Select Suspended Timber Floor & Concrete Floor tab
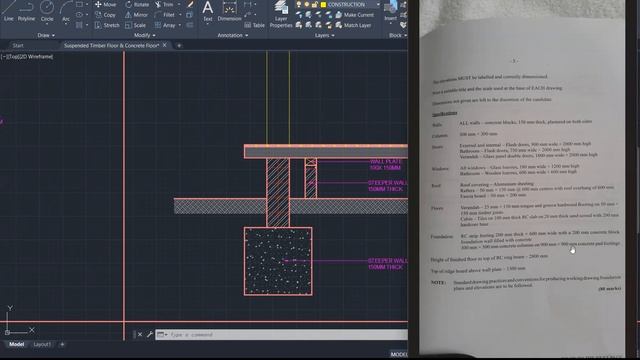Image resolution: width=640 pixels, height=360 pixels. click(111, 46)
